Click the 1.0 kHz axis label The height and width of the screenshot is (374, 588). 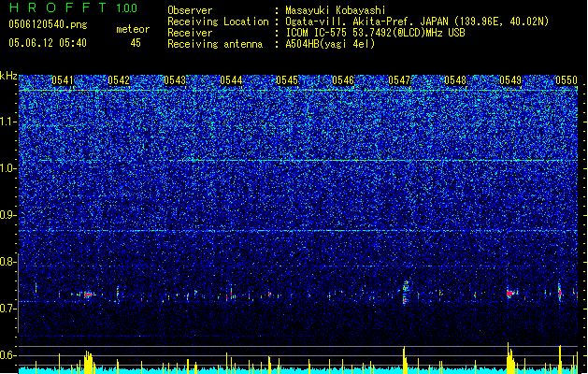tap(8, 168)
